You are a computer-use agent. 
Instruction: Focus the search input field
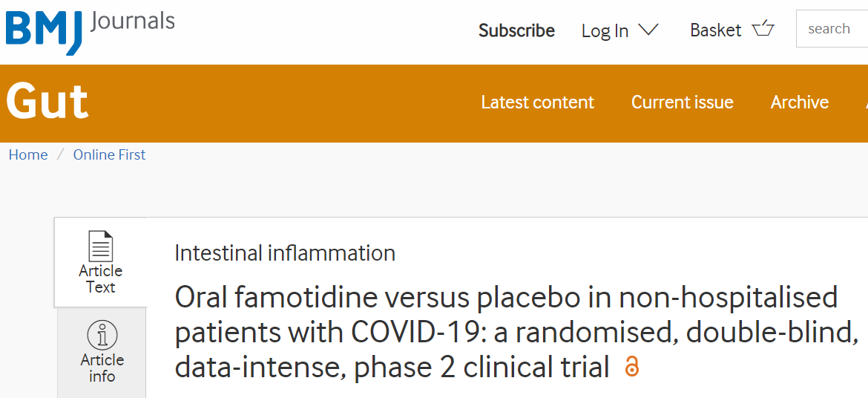[x=832, y=28]
